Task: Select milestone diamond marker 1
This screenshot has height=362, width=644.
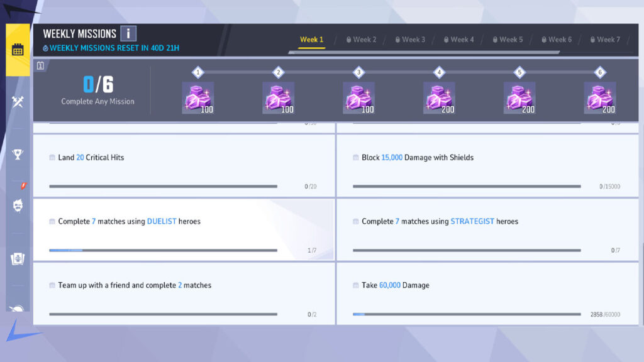Action: pyautogui.click(x=198, y=72)
